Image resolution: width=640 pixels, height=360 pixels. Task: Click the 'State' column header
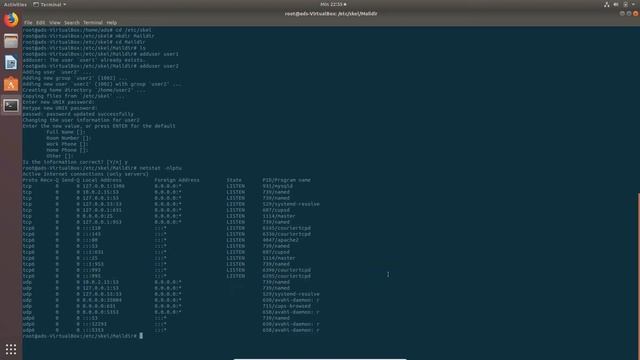(234, 180)
